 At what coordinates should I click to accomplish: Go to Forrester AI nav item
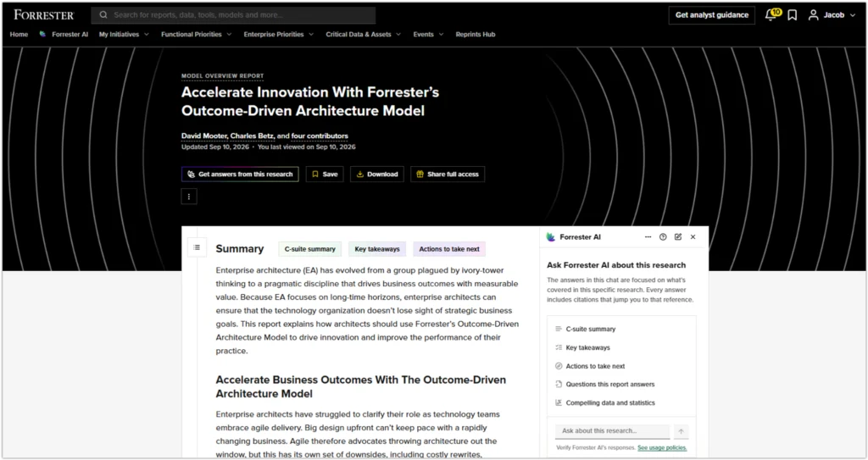pyautogui.click(x=64, y=35)
